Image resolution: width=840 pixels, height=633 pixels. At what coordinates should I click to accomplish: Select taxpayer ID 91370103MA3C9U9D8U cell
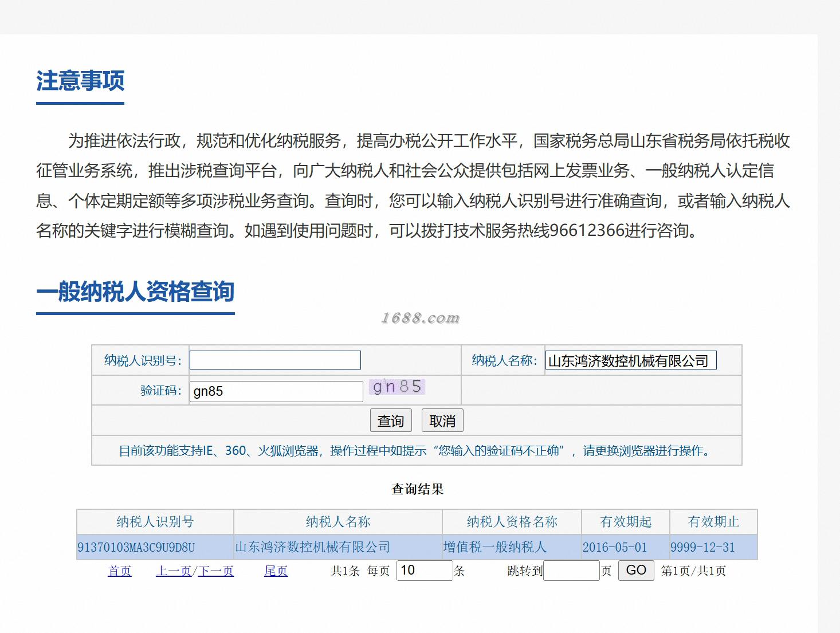[155, 547]
